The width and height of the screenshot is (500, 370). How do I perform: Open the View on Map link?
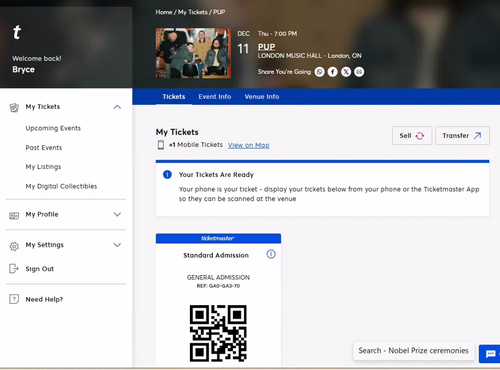(x=249, y=145)
